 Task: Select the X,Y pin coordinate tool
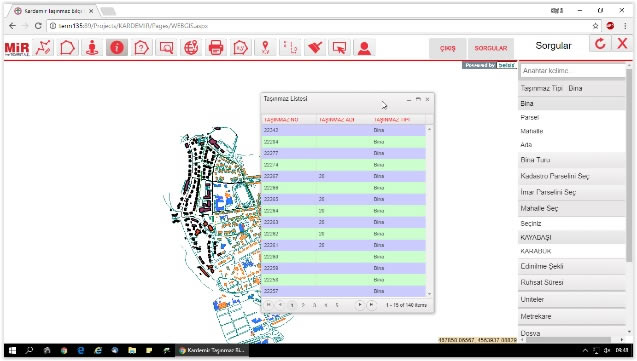click(x=265, y=48)
